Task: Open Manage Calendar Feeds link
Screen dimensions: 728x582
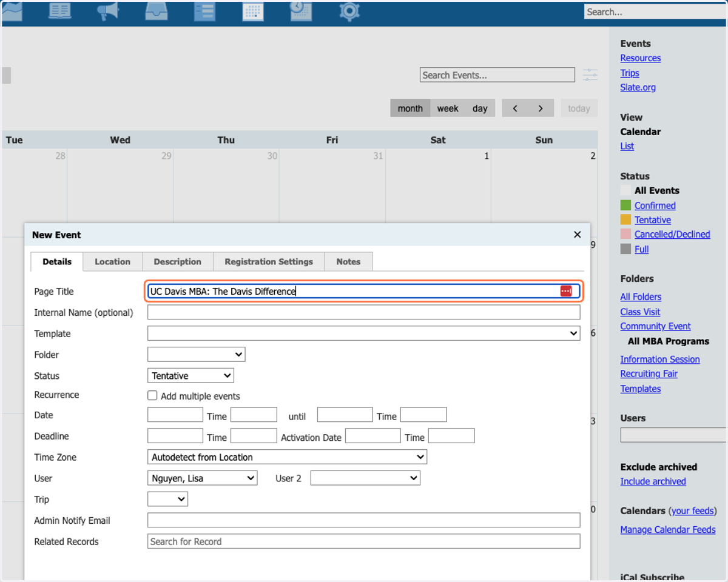Action: tap(668, 529)
